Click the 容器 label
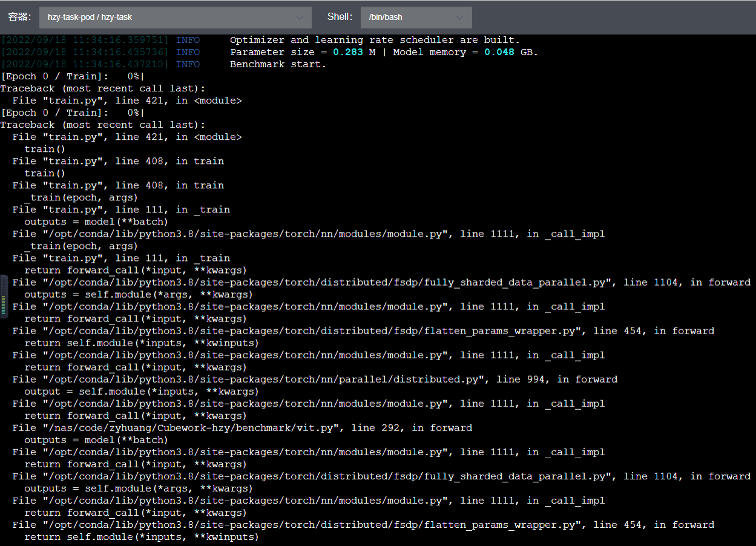The image size is (756, 546). (19, 17)
